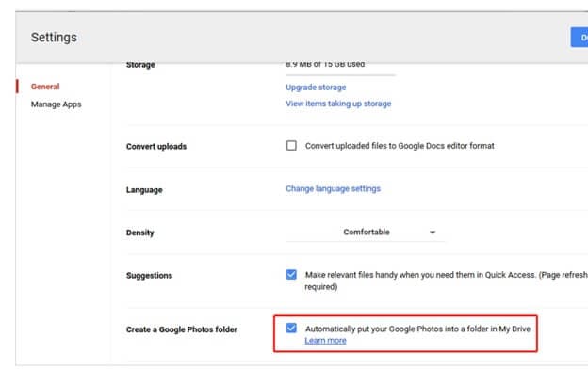Screen dimensions: 588x369
Task: Click the blue Done button
Action: click(x=580, y=38)
